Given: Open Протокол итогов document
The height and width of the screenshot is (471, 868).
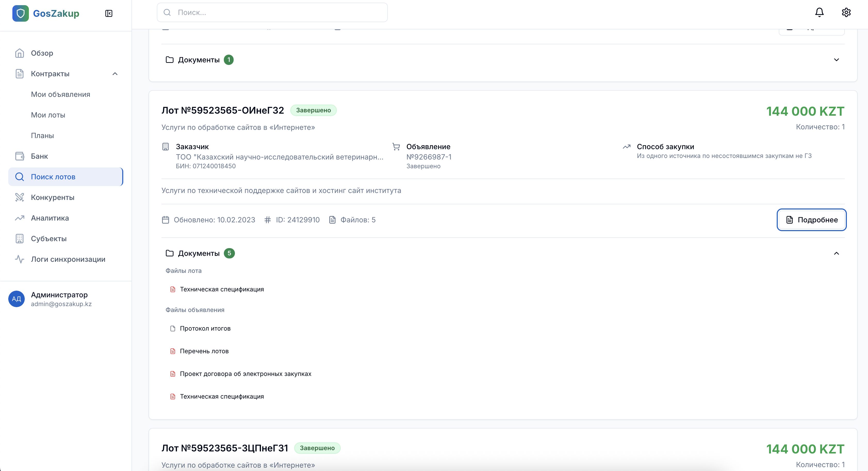Looking at the screenshot, I should 205,329.
